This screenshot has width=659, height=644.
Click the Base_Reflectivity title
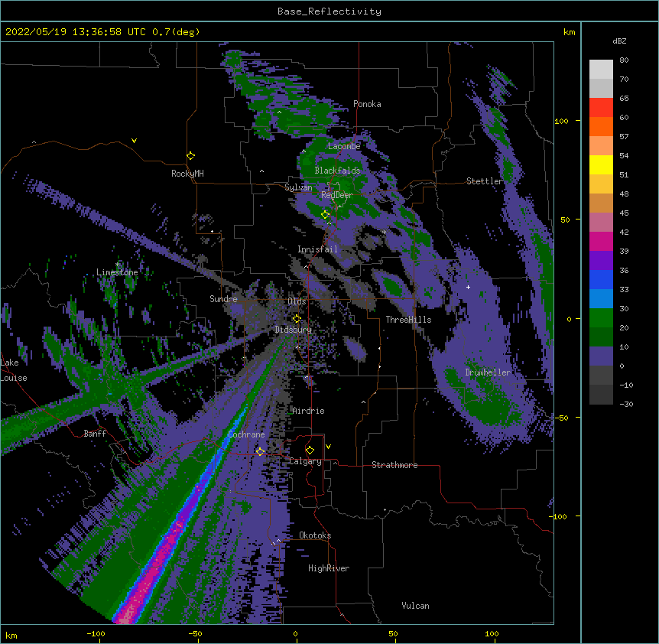pos(329,11)
